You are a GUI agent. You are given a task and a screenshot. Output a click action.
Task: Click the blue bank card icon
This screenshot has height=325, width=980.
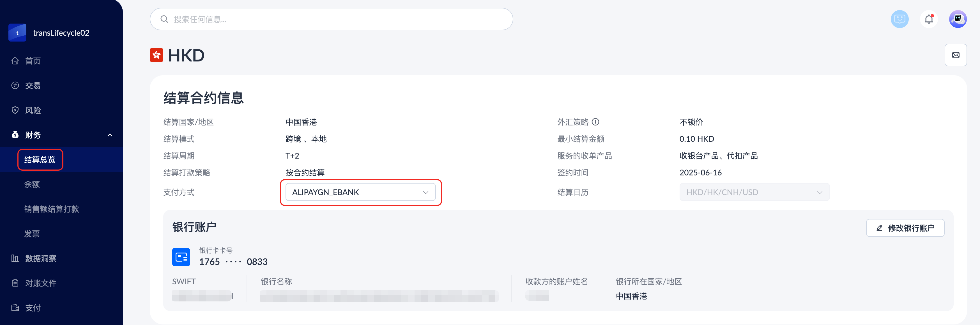pos(181,257)
